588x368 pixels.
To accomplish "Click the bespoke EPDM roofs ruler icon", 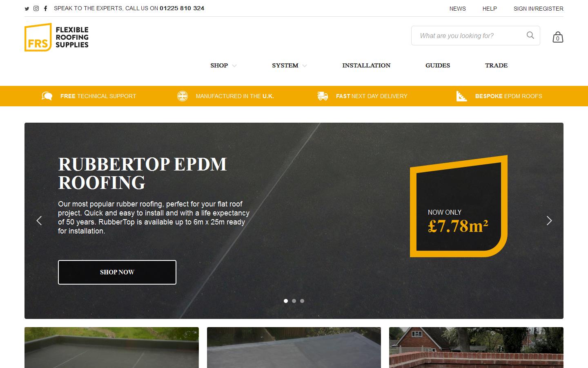I will [462, 96].
